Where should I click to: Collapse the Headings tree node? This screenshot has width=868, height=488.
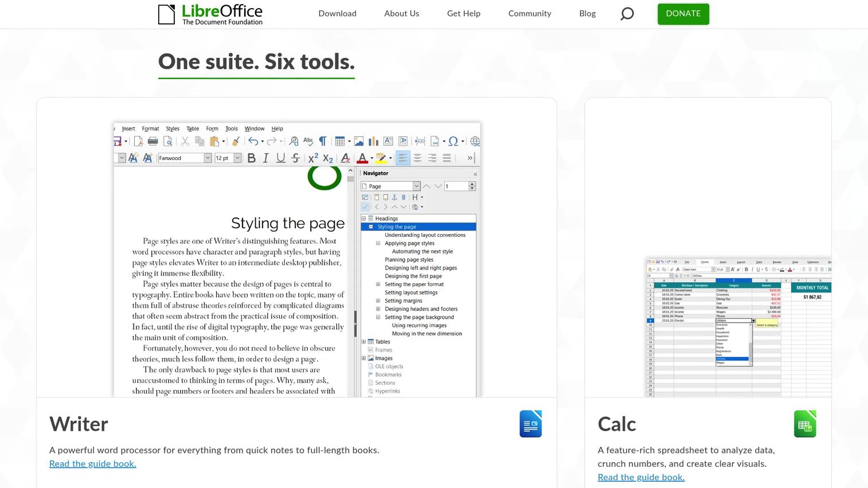pos(363,218)
